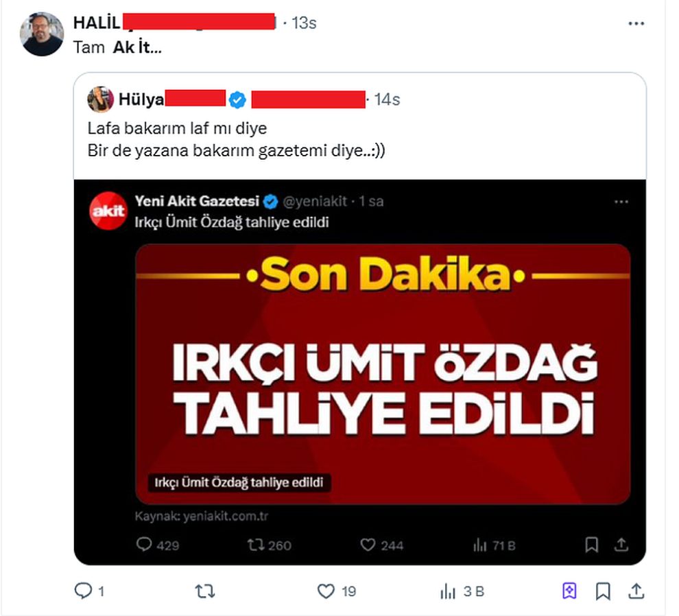Open quoted tweet text 'Lafa bakarım laf mı diye'

click(x=177, y=128)
